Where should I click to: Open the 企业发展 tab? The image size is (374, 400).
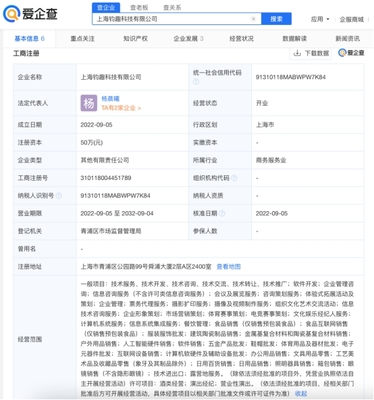(x=188, y=39)
